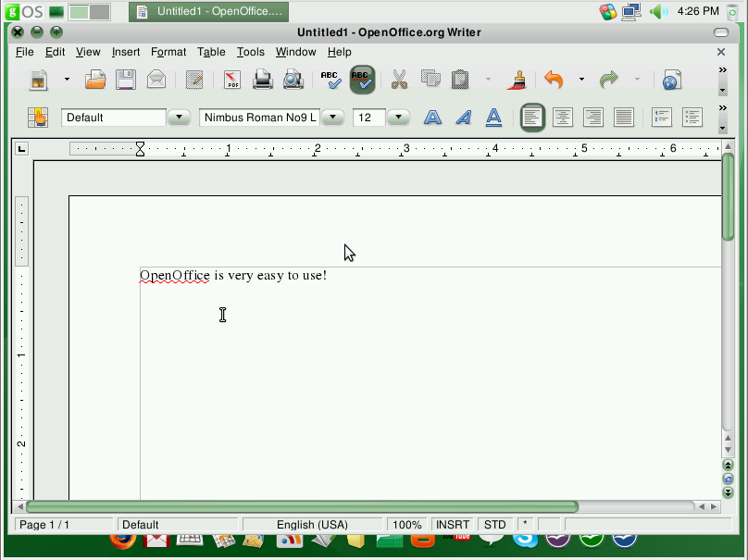Click the vertical scrollbar thumb
The image size is (748, 560).
click(728, 196)
